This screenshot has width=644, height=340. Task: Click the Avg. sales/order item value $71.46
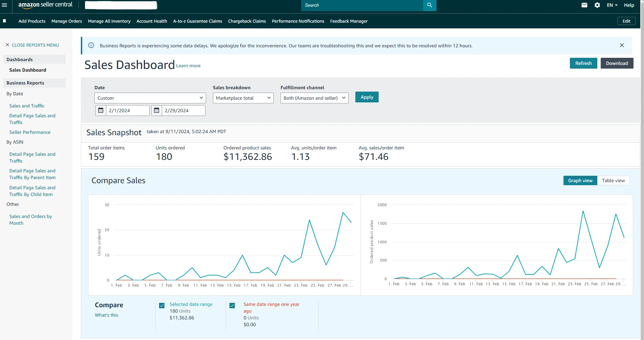coord(374,156)
